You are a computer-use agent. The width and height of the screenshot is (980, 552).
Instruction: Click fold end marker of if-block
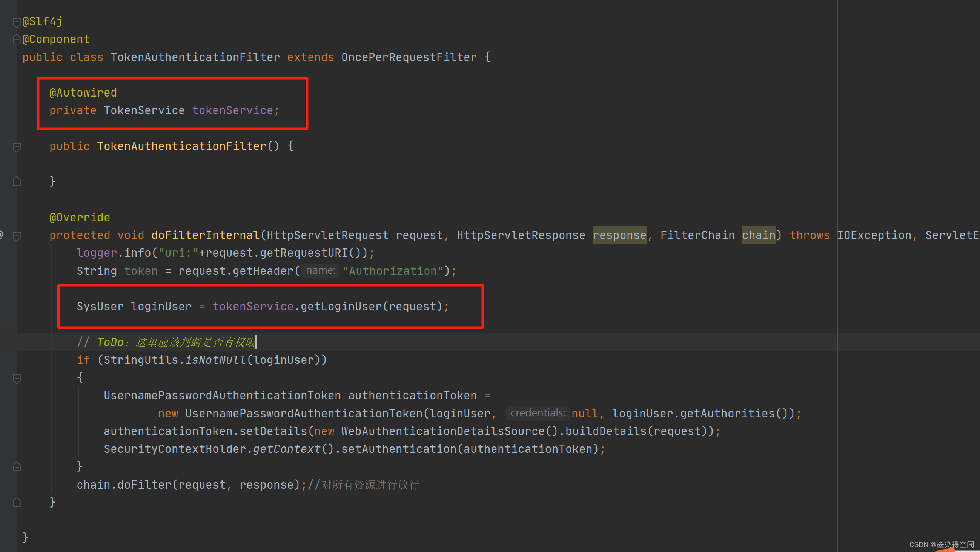17,466
